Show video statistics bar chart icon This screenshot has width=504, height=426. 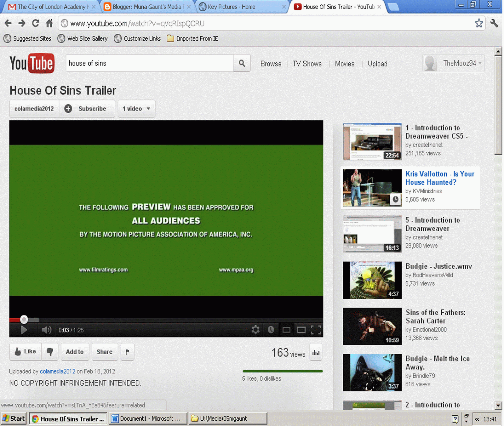[316, 353]
